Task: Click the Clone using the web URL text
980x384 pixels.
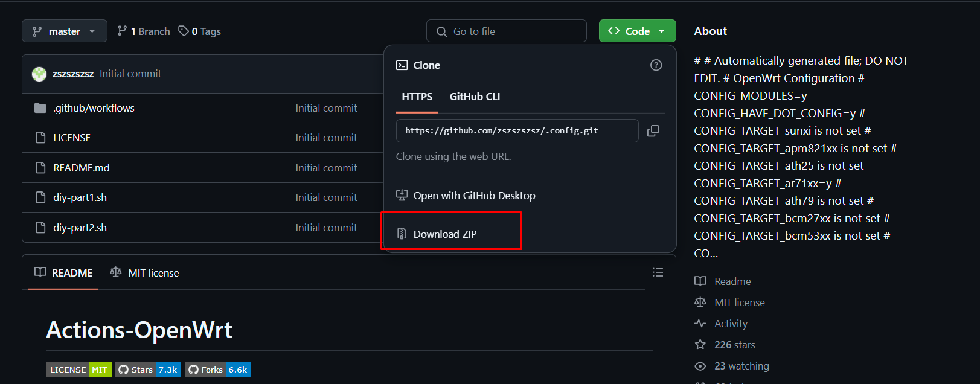Action: tap(453, 156)
